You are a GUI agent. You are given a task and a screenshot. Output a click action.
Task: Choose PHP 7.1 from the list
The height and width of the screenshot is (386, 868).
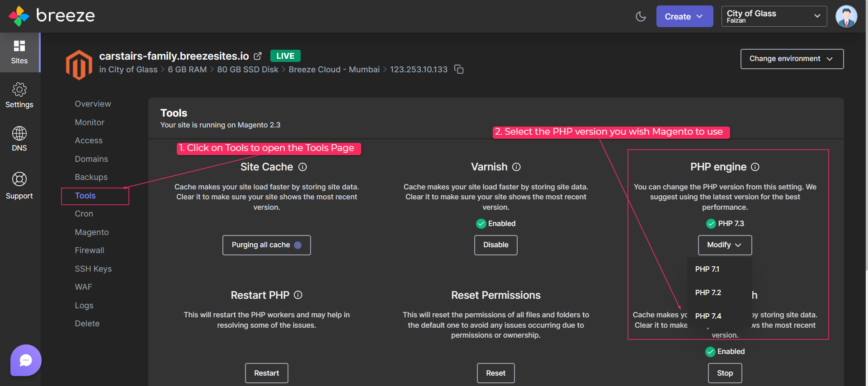(x=707, y=269)
